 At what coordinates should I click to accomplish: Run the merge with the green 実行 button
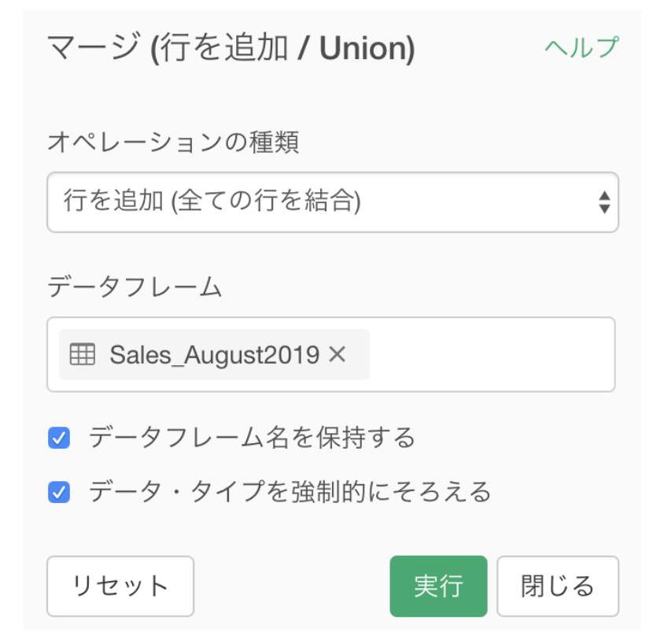point(438,586)
